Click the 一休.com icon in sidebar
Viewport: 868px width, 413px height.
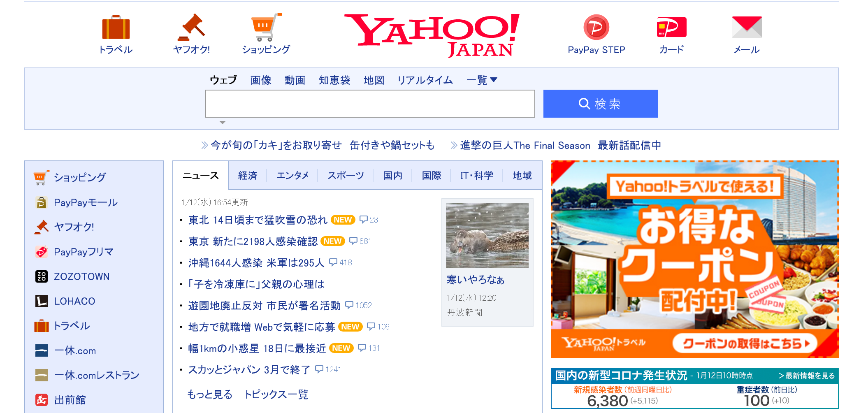(41, 350)
